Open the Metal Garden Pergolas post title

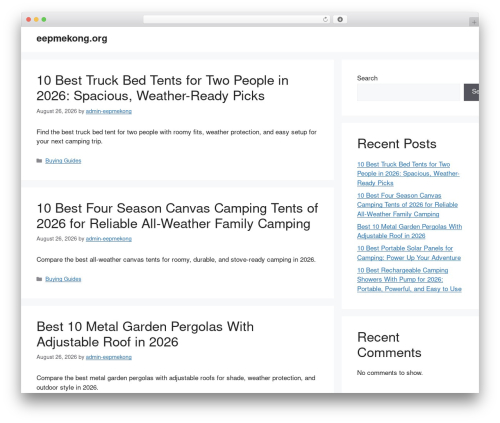tap(145, 334)
